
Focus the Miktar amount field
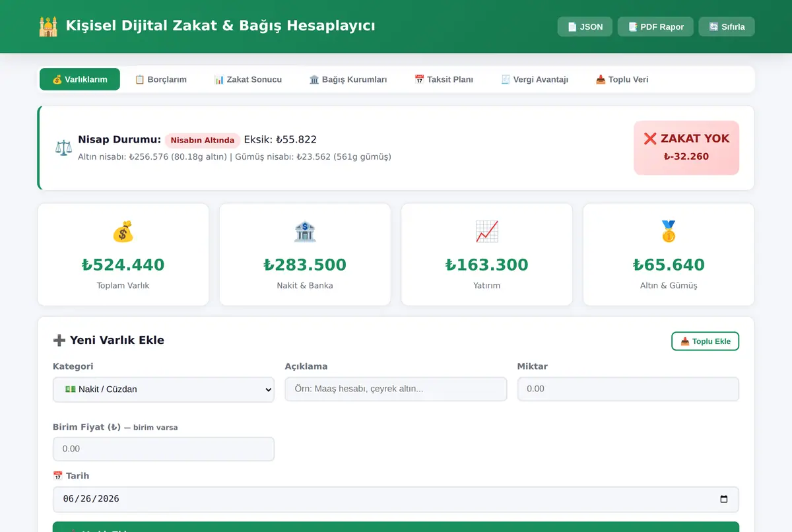coord(628,389)
